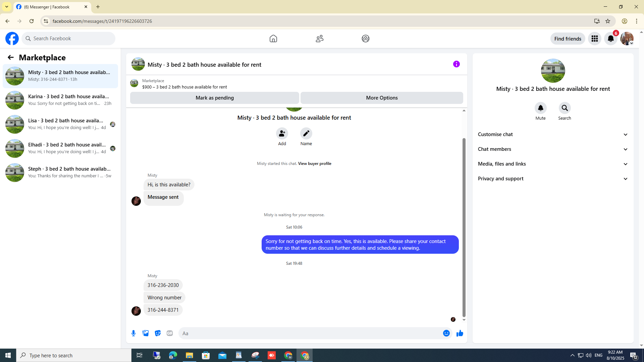644x362 pixels.
Task: Click the house thumbnail in right panel
Action: (x=553, y=71)
